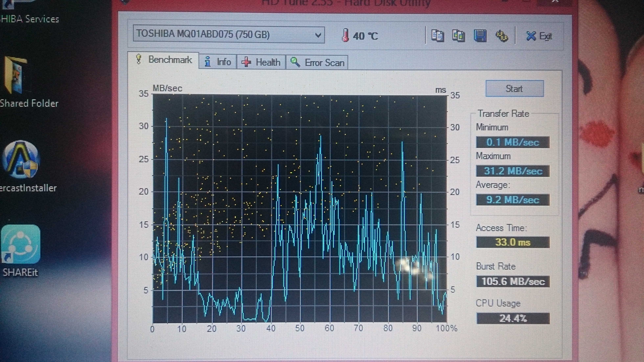Click the Average 9.2 MB/sec value
This screenshot has height=362, width=644.
(x=513, y=200)
